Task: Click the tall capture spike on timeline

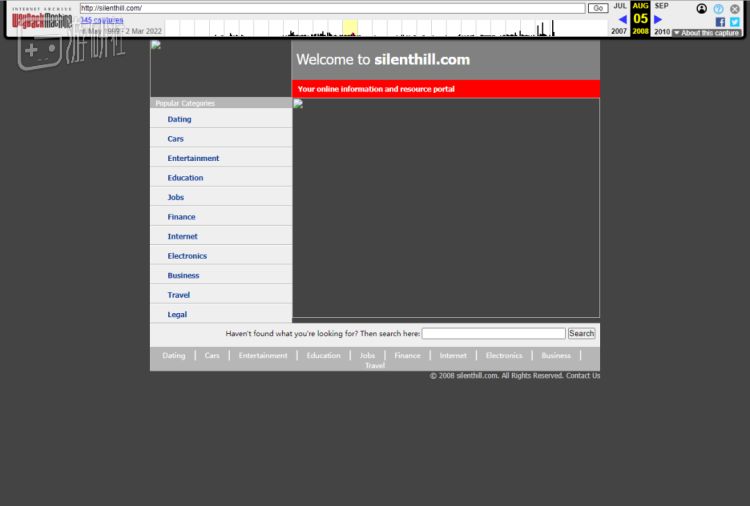Action: click(x=553, y=28)
